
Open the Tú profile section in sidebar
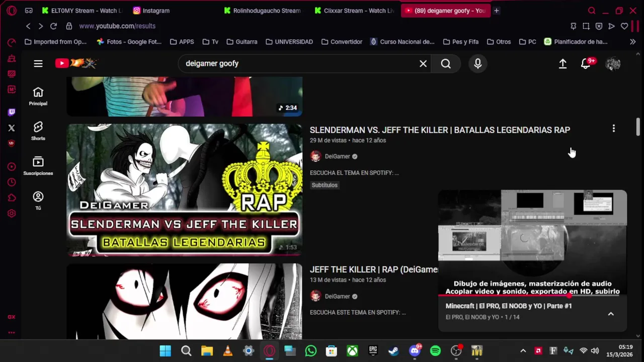38,201
